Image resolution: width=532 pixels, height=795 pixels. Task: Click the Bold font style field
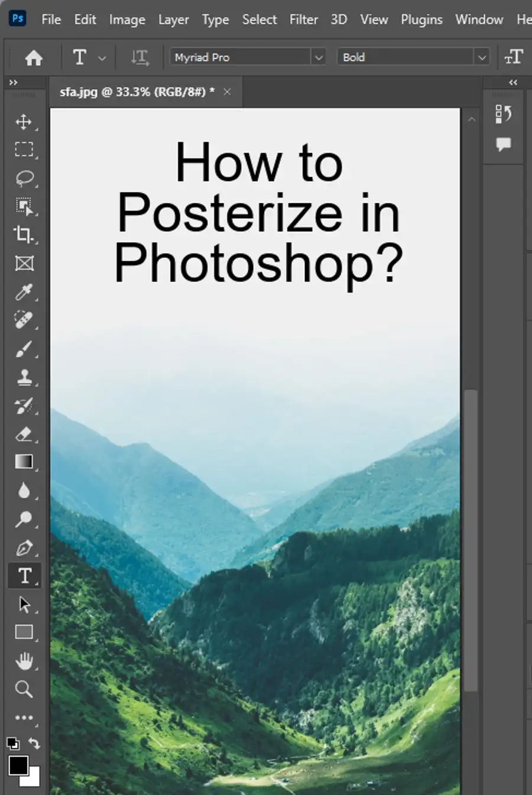coord(406,57)
